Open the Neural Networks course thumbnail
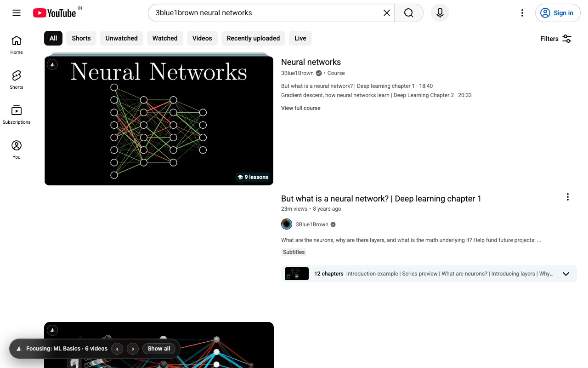 click(x=159, y=121)
